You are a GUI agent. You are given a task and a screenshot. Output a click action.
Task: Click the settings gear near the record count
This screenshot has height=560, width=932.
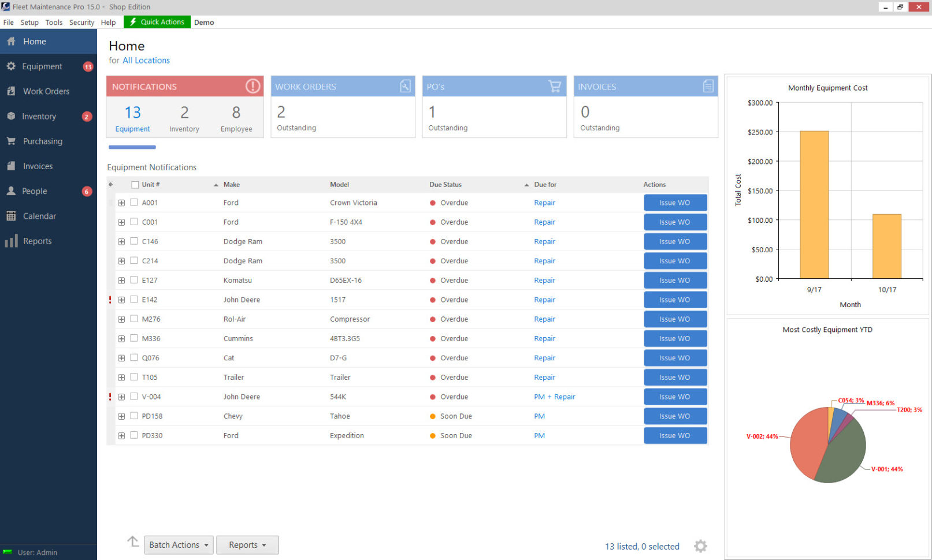(x=701, y=546)
